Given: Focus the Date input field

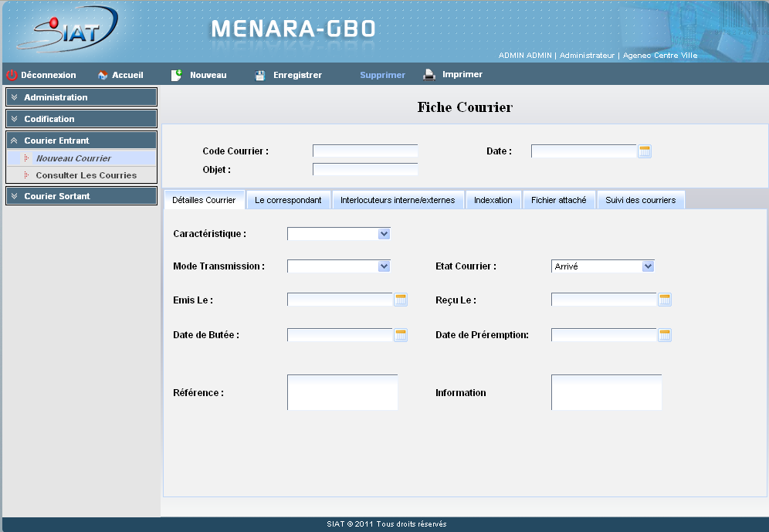Looking at the screenshot, I should coord(584,151).
